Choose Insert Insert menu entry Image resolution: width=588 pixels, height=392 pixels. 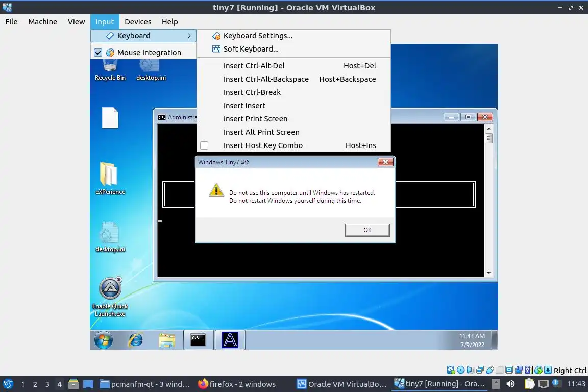293,106
